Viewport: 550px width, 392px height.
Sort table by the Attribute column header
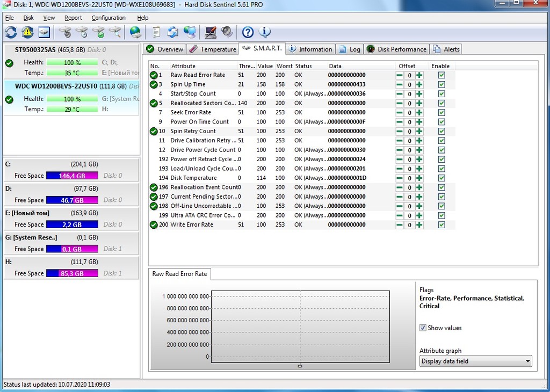(183, 66)
